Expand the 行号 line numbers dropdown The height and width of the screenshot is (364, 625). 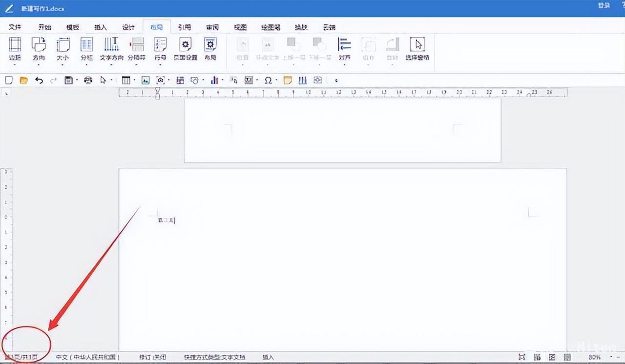click(160, 64)
